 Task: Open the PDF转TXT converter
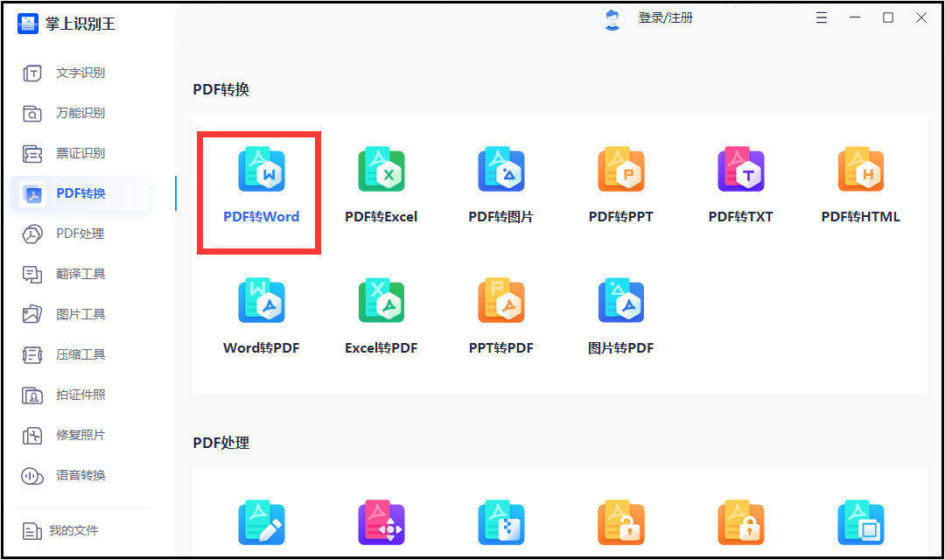(x=741, y=185)
